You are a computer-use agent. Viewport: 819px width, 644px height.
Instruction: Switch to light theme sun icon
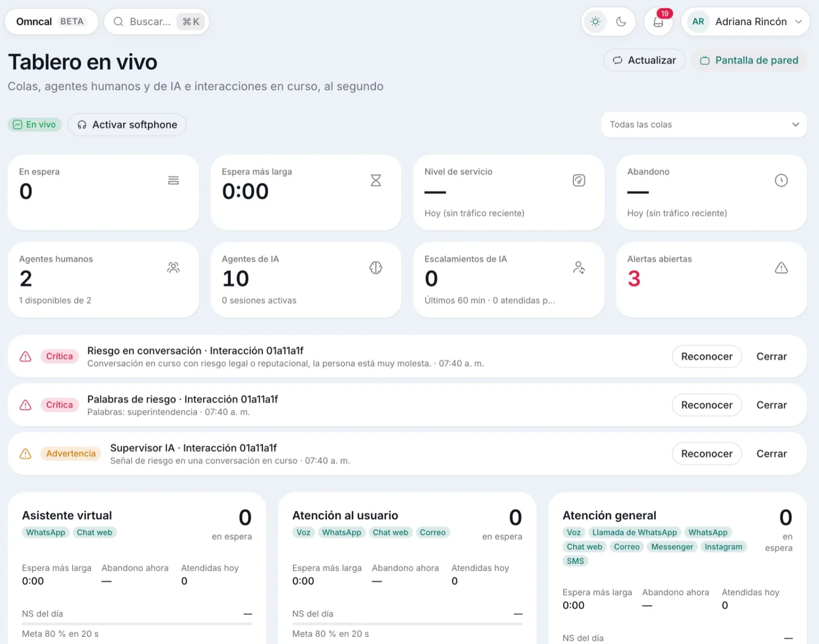pyautogui.click(x=595, y=22)
